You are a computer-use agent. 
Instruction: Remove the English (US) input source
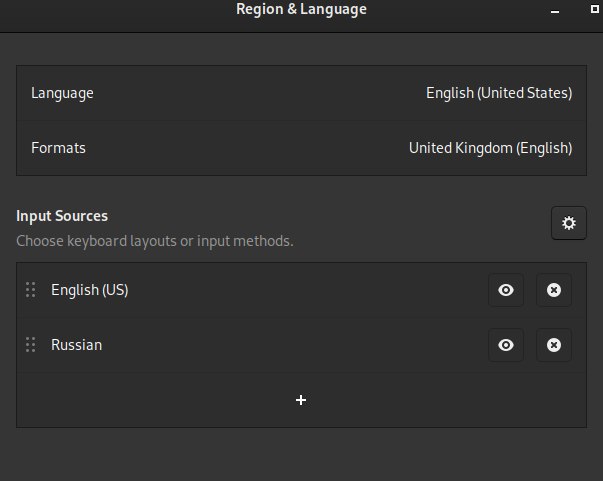[554, 290]
